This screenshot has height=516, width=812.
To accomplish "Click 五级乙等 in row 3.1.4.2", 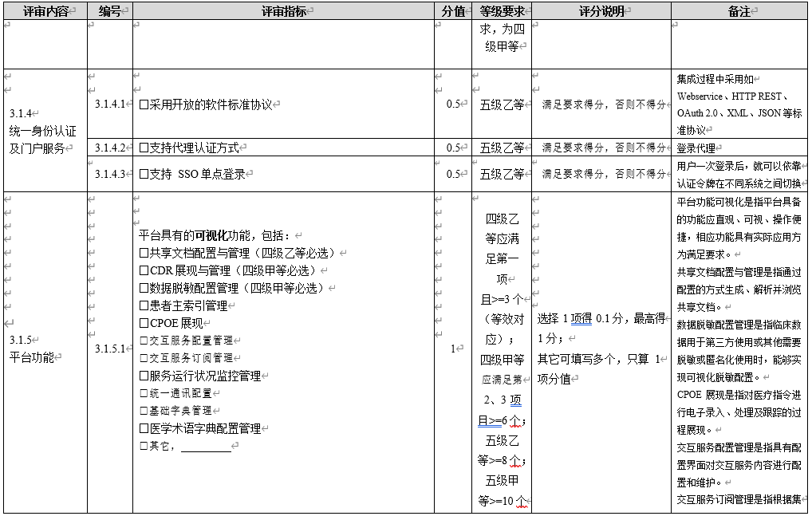I will click(502, 148).
